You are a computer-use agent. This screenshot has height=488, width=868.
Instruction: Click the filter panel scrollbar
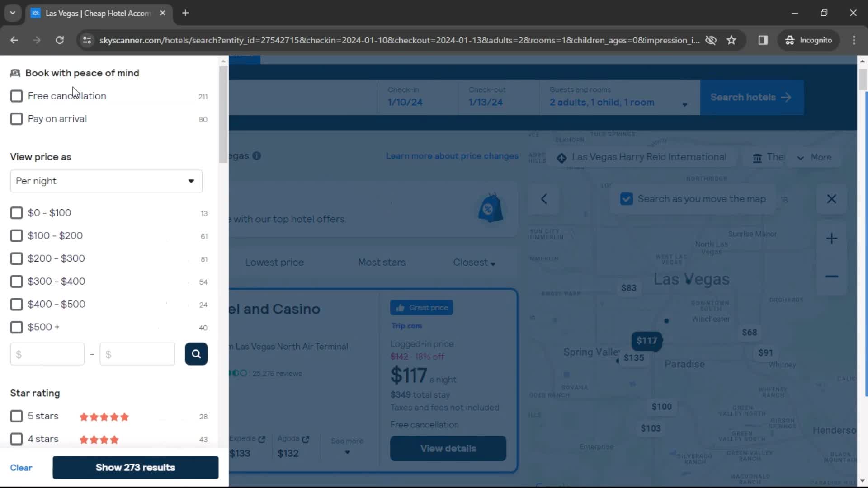[223, 115]
